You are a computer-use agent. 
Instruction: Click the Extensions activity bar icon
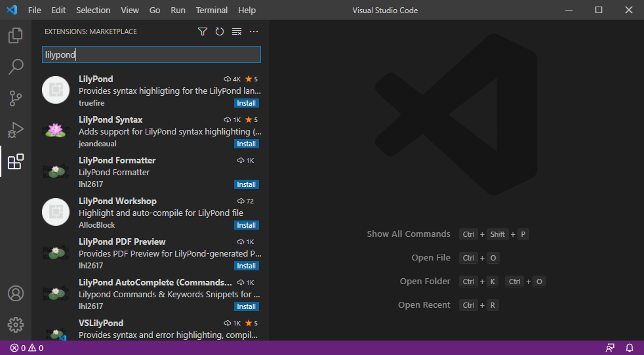point(16,161)
